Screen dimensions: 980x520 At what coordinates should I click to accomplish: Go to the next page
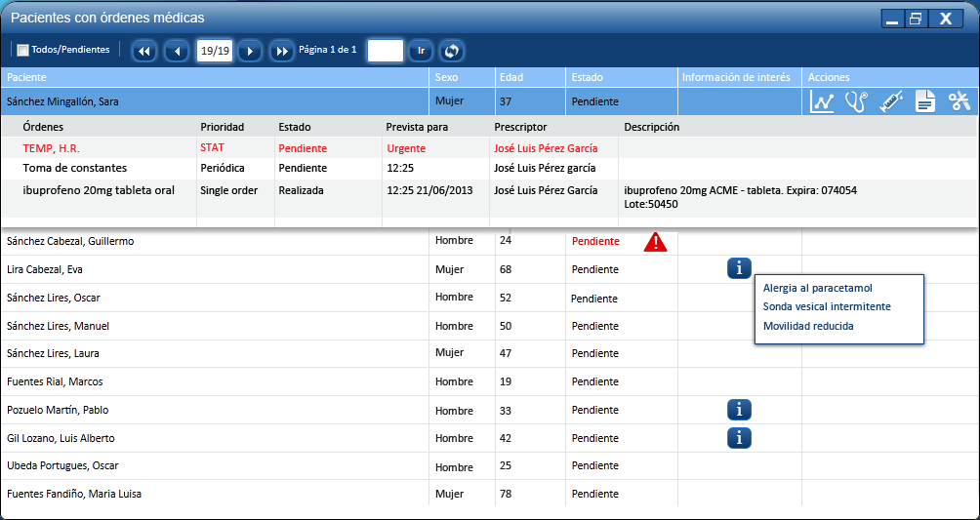[x=250, y=51]
